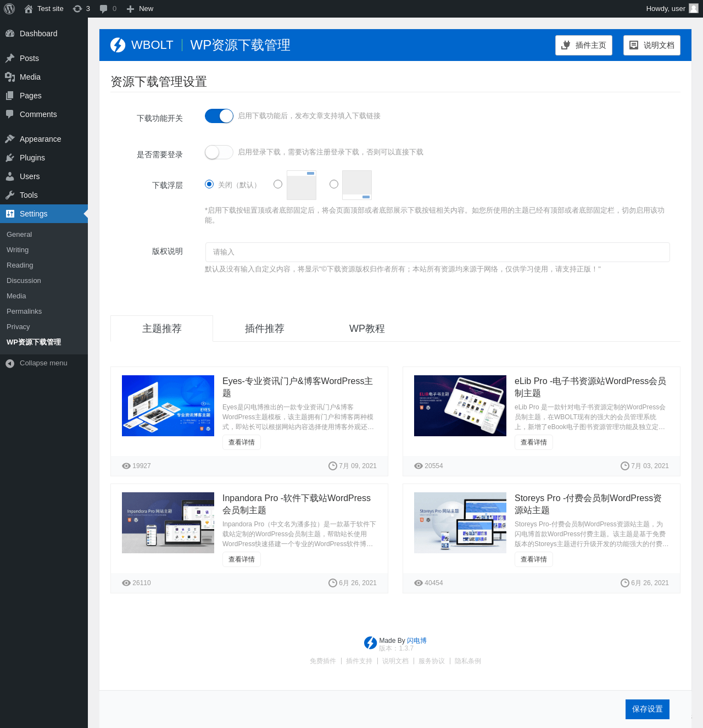The image size is (703, 728).
Task: Click the Appearance brush icon
Action: (x=10, y=139)
